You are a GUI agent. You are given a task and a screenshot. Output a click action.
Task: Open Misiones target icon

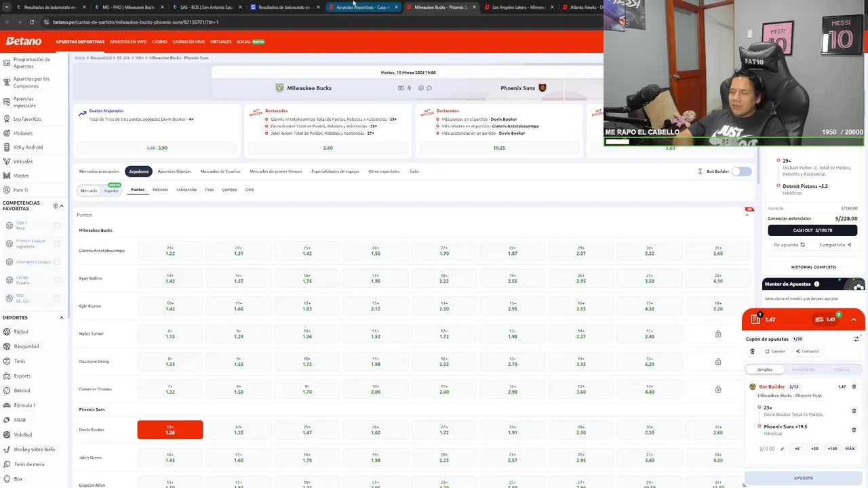click(6, 133)
